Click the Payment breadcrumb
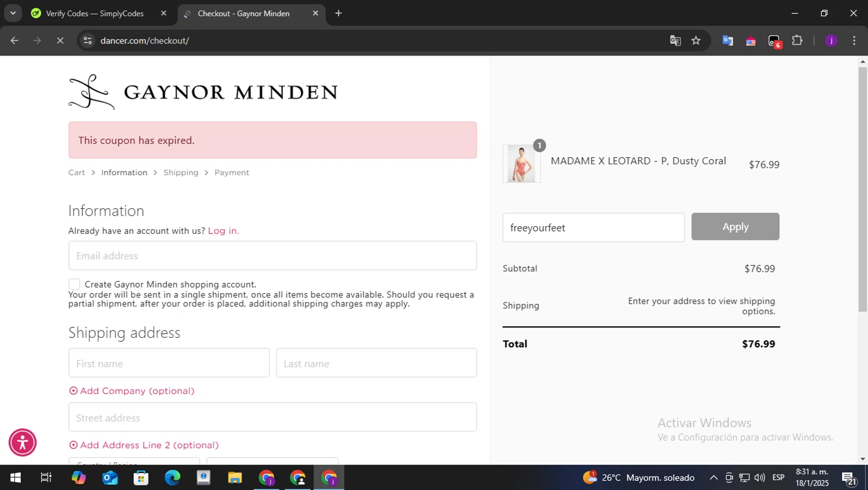 231,172
